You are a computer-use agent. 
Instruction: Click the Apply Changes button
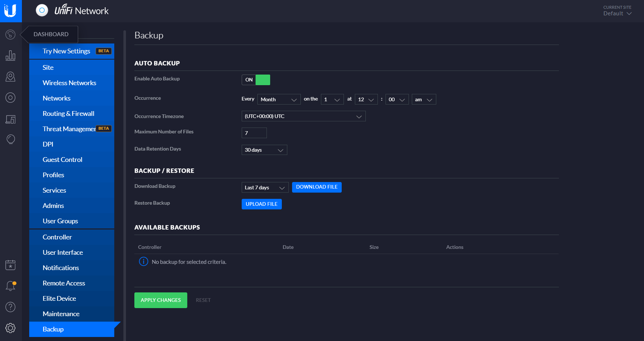pyautogui.click(x=161, y=300)
